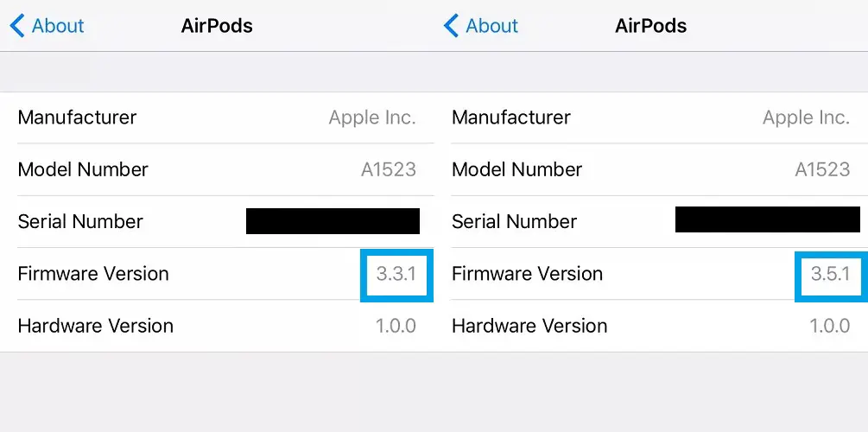Click the A1523 value in right screenshot
The width and height of the screenshot is (868, 432).
[x=822, y=169]
